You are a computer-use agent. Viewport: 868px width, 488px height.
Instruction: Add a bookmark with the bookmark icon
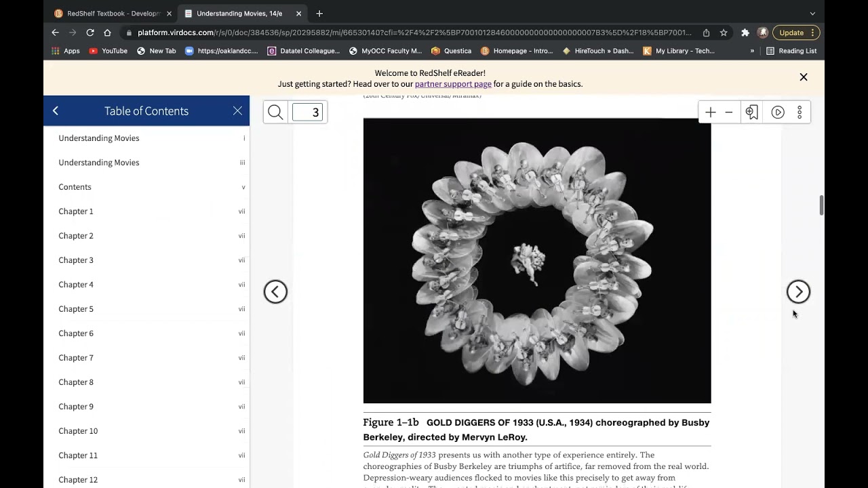[751, 113]
